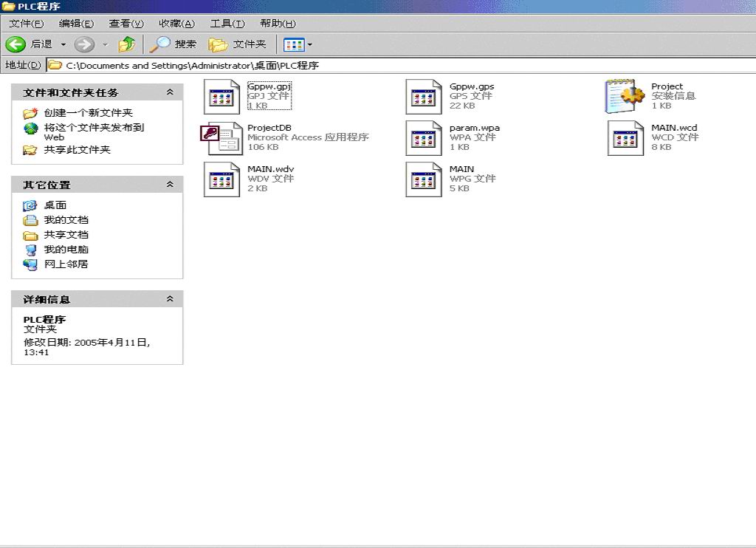
Task: Collapse the 其它位置 panel
Action: tap(170, 185)
